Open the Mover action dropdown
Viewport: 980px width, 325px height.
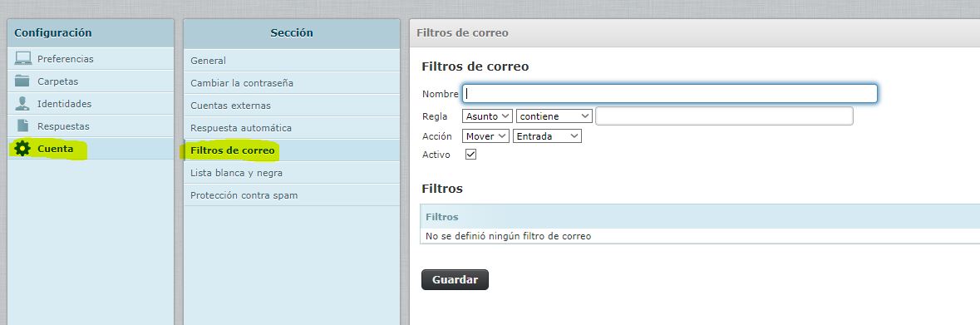(485, 135)
